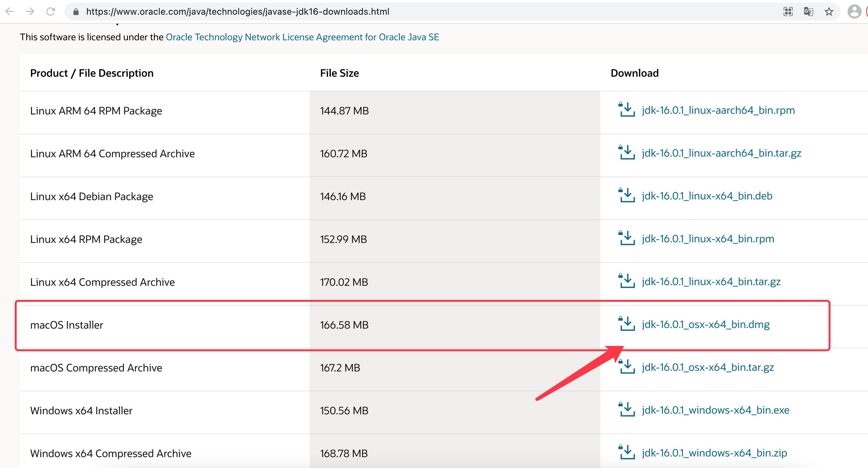Select the macOS Installer row label
The width and height of the screenshot is (868, 468).
pos(66,325)
